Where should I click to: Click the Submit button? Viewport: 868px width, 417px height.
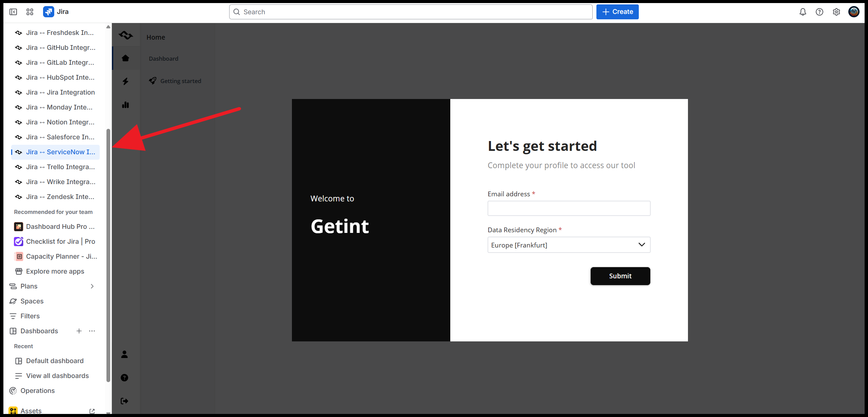[620, 276]
